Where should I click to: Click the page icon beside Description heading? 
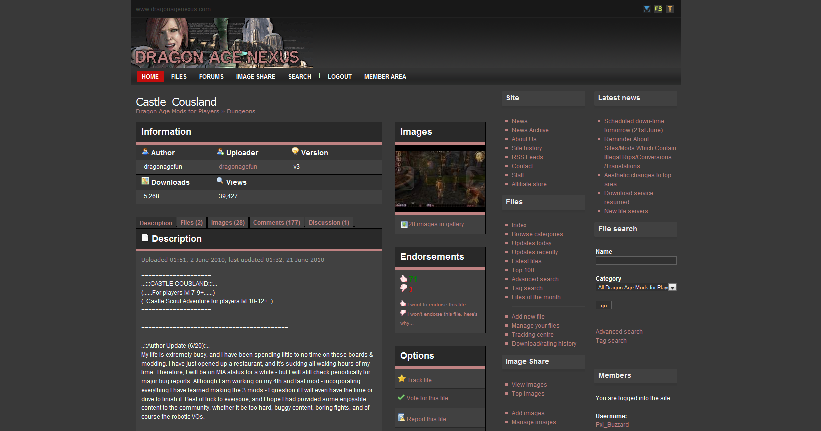point(145,238)
